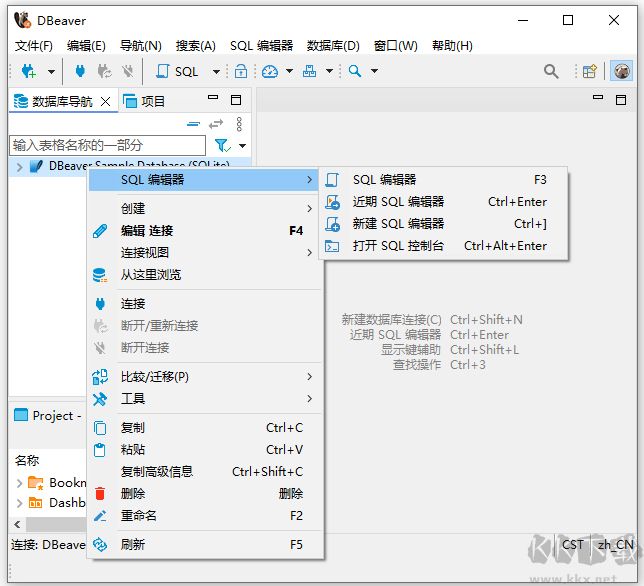
Task: Click the transaction lock icon in toolbar
Action: click(x=241, y=71)
